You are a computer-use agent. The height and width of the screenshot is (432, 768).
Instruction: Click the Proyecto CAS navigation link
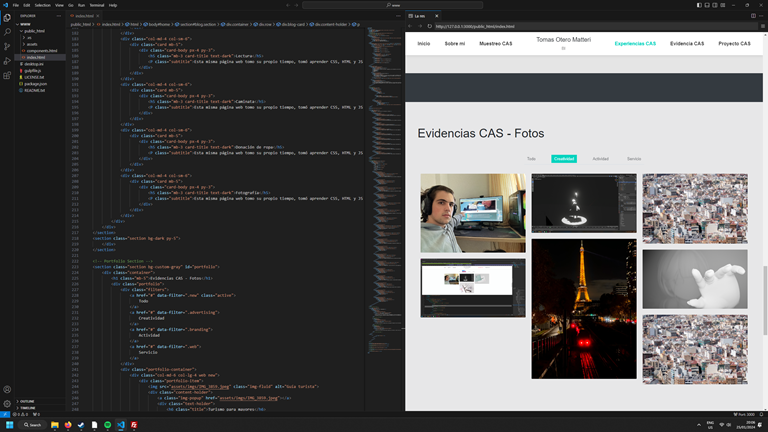[x=734, y=44]
